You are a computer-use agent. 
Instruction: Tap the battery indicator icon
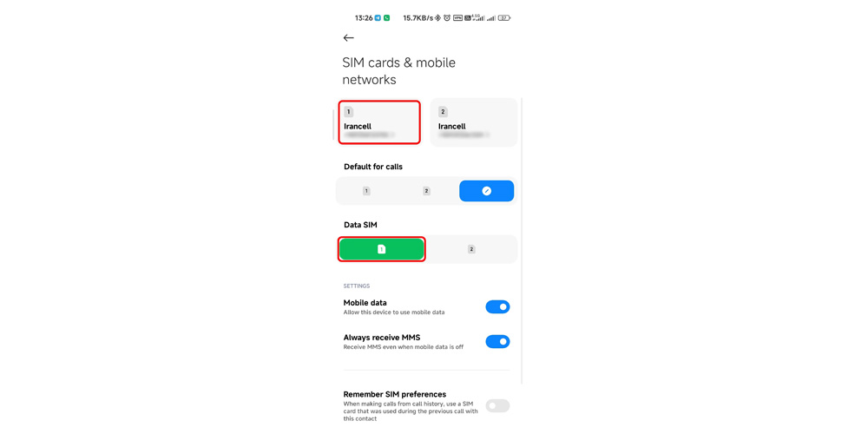click(504, 17)
